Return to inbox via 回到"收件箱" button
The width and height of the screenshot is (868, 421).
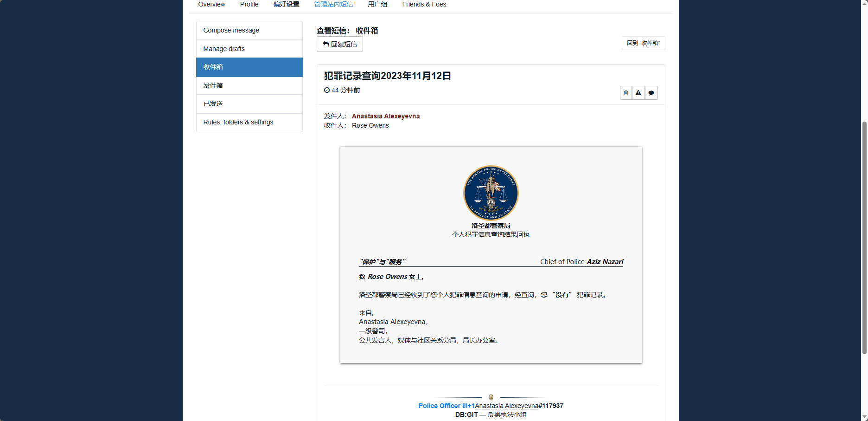[x=643, y=43]
